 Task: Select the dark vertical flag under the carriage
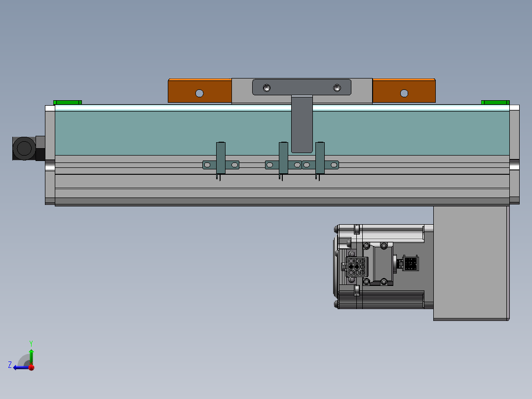pos(302,124)
